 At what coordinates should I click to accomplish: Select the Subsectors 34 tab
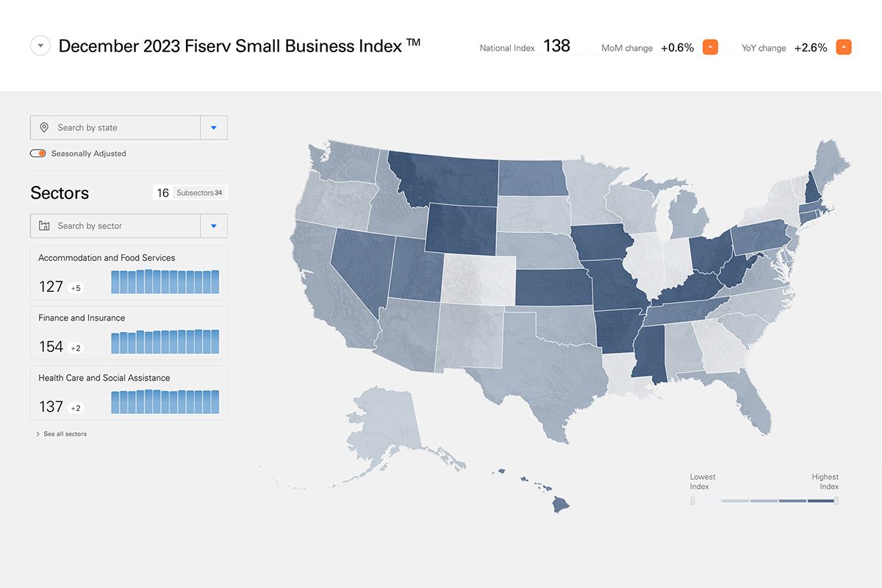pyautogui.click(x=200, y=193)
